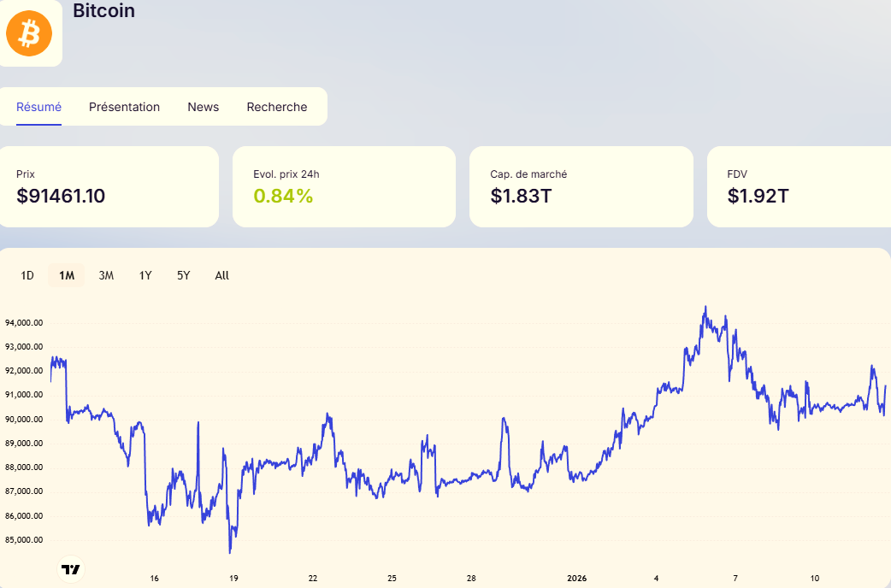Show the 5Y price history
The image size is (891, 588).
click(184, 275)
